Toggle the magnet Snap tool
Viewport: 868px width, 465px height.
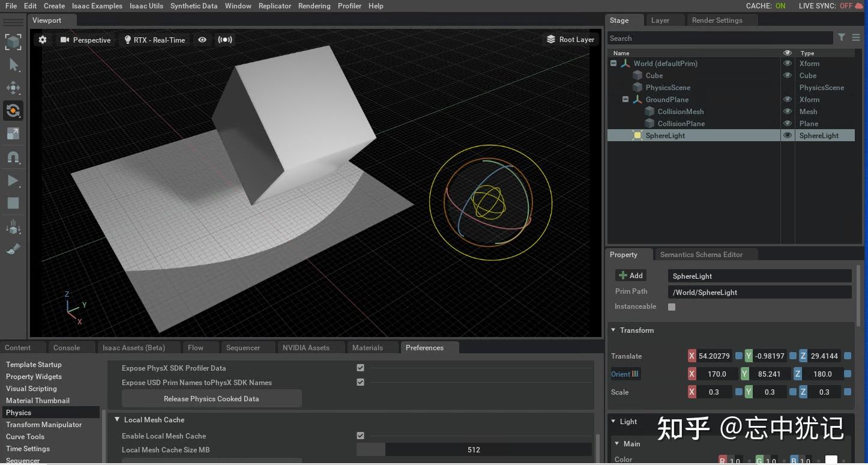(13, 157)
